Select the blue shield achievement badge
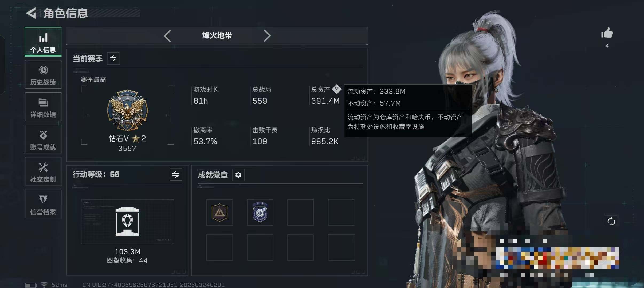 click(x=260, y=213)
